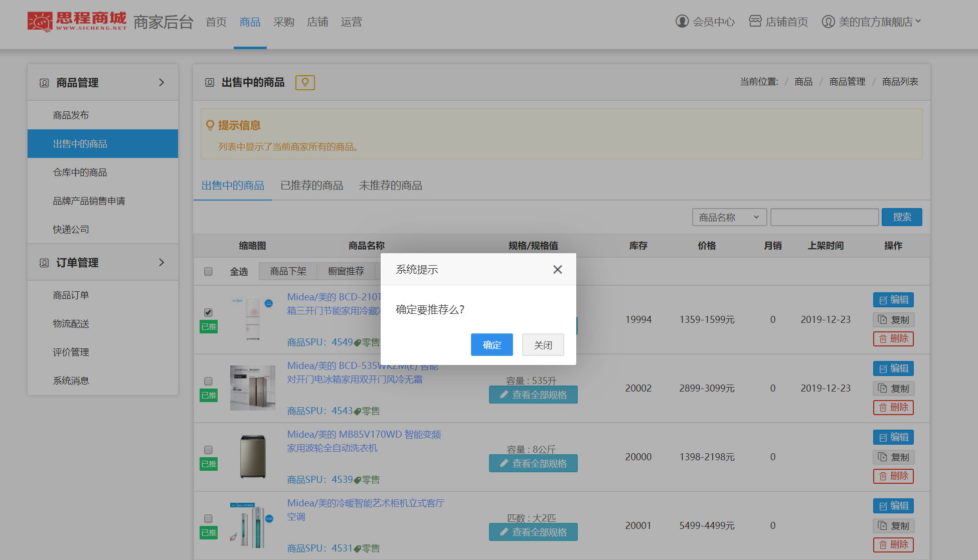The image size is (978, 560).
Task: Close the 系统提示 dialog with X
Action: pos(557,270)
